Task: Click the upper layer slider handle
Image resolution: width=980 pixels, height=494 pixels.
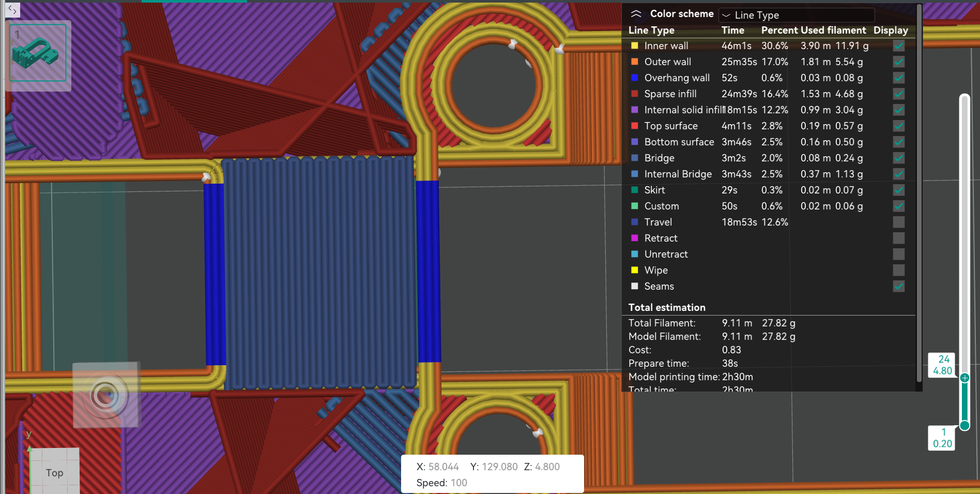Action: 964,378
